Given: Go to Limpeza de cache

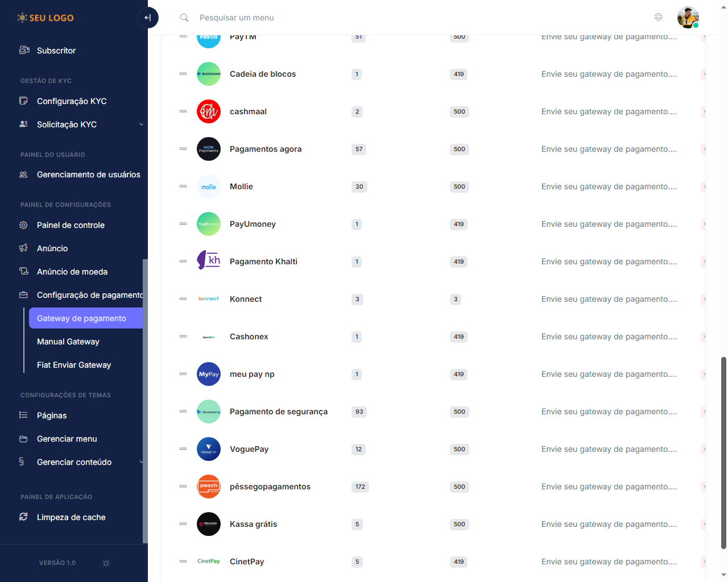Looking at the screenshot, I should click(x=71, y=517).
